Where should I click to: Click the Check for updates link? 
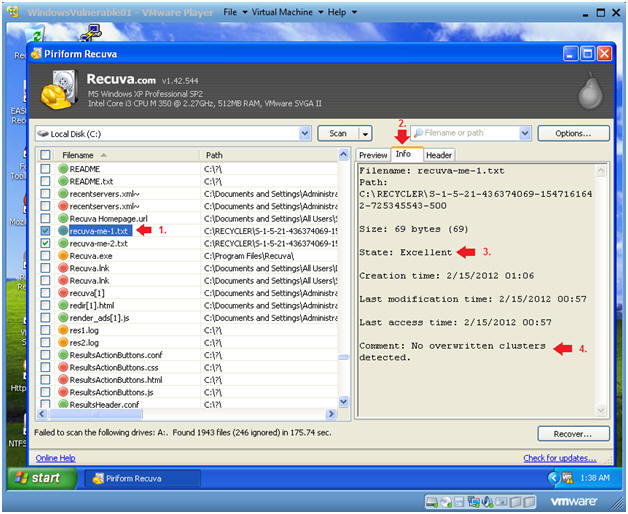coord(560,458)
